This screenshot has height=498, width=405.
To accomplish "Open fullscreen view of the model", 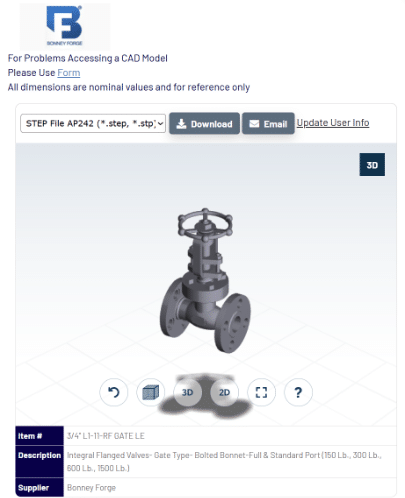I will pyautogui.click(x=261, y=392).
